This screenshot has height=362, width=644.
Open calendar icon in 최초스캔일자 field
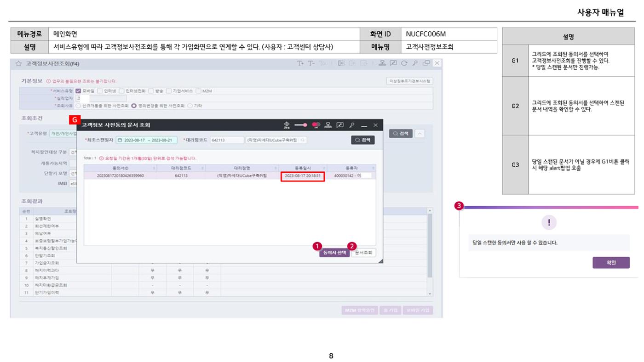pyautogui.click(x=120, y=140)
